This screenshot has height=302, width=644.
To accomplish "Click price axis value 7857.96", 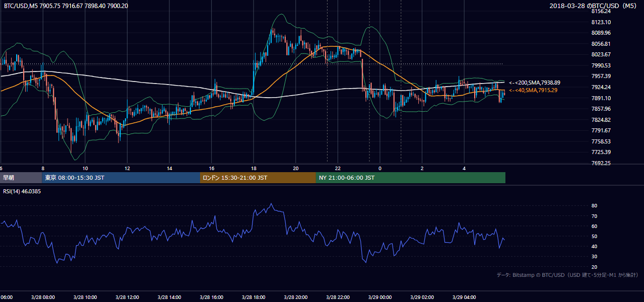I will click(601, 109).
